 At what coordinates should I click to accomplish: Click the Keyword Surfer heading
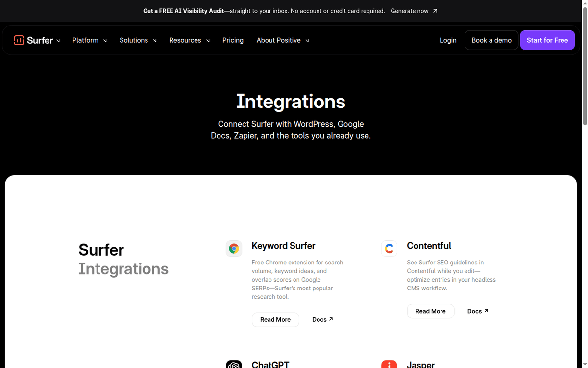pyautogui.click(x=283, y=246)
